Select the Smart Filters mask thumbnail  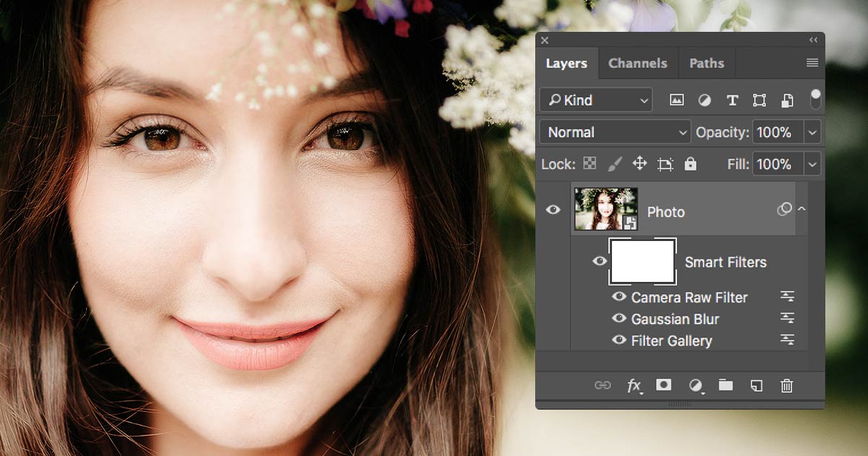coord(643,261)
